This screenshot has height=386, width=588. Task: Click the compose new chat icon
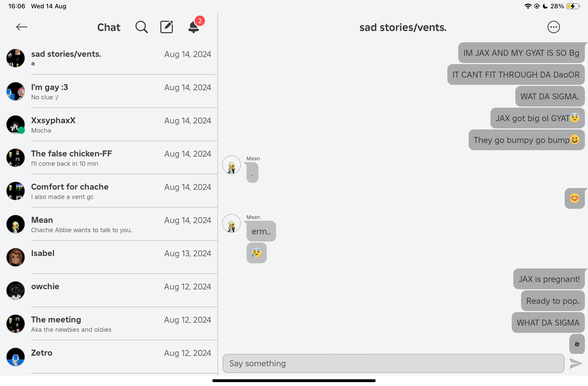pyautogui.click(x=167, y=27)
